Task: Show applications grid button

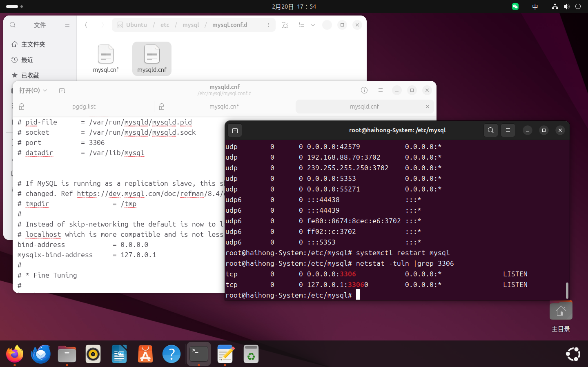Action: point(573,354)
